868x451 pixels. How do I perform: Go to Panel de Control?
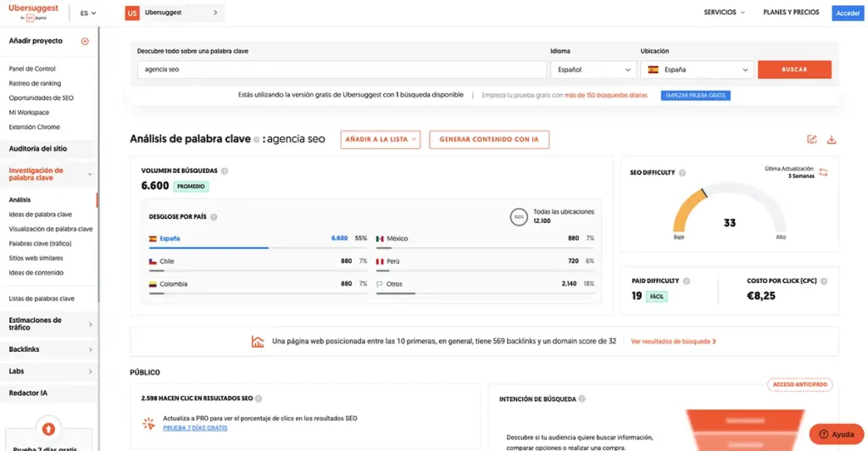(x=32, y=69)
